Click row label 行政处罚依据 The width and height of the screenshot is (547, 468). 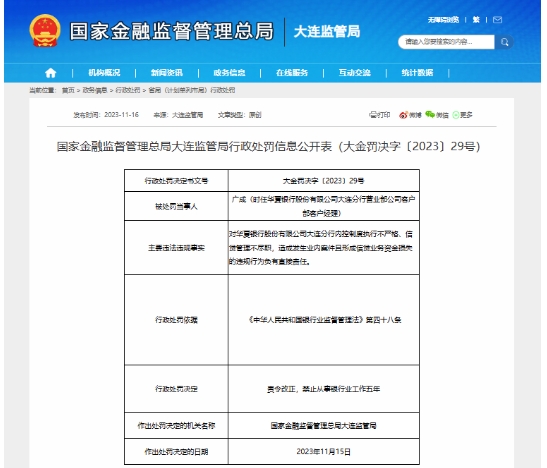177,320
